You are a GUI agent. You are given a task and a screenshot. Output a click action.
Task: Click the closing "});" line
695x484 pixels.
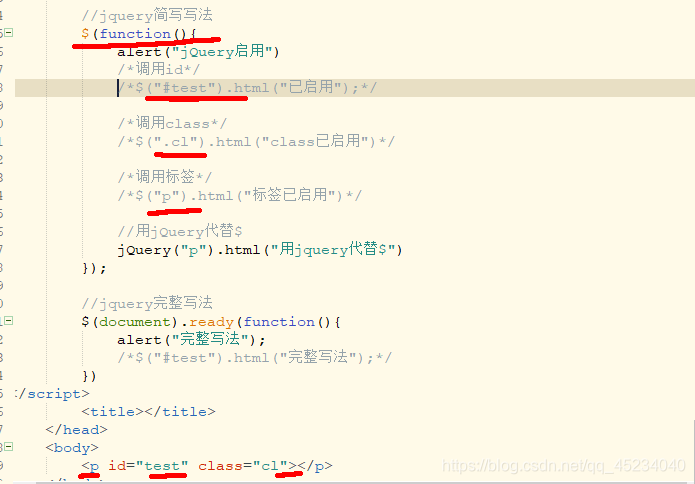click(x=94, y=268)
